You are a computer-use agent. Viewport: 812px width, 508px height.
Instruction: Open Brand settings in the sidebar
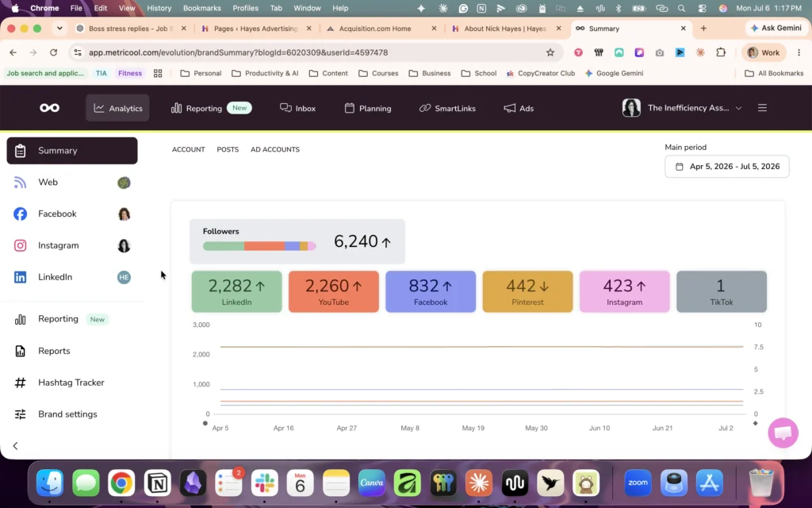click(x=72, y=414)
